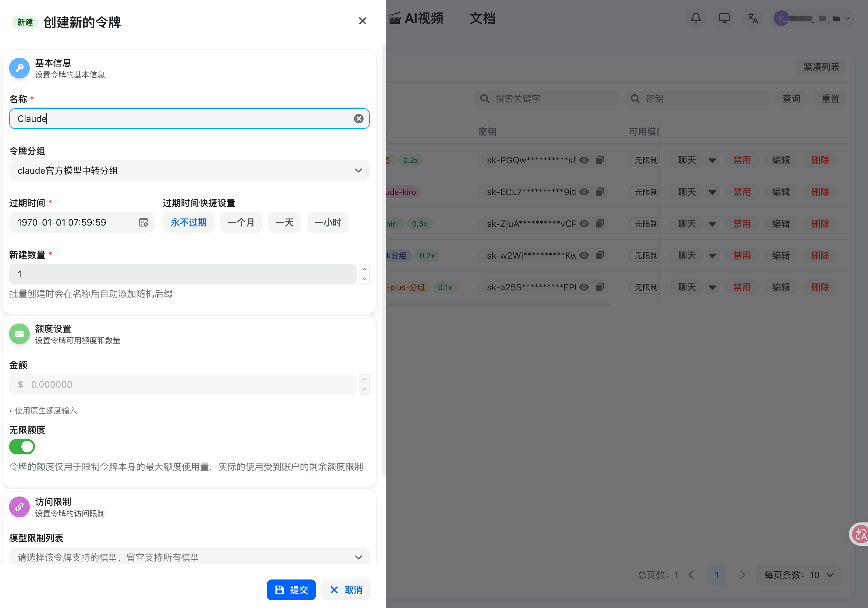Click the amount input field
This screenshot has width=868, height=608.
click(x=183, y=384)
